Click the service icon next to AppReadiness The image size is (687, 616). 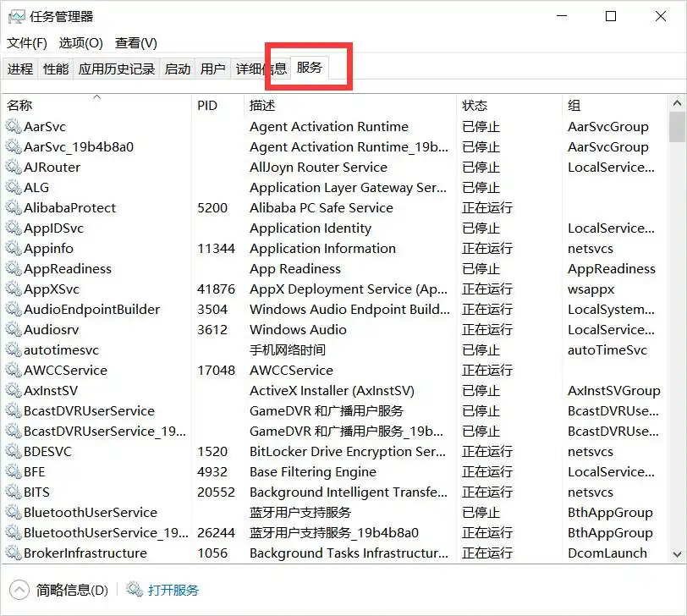pos(14,268)
